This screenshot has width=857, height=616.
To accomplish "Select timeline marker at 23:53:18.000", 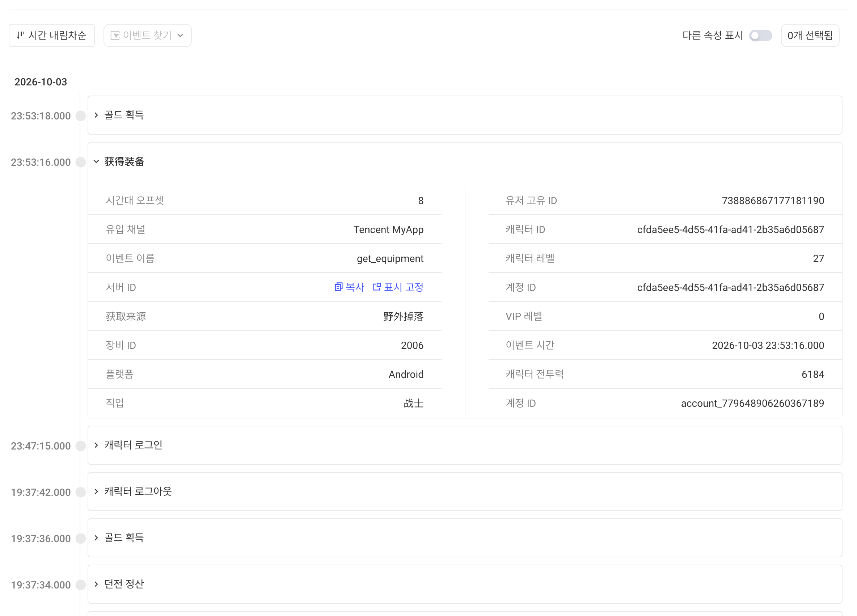I will pyautogui.click(x=80, y=116).
